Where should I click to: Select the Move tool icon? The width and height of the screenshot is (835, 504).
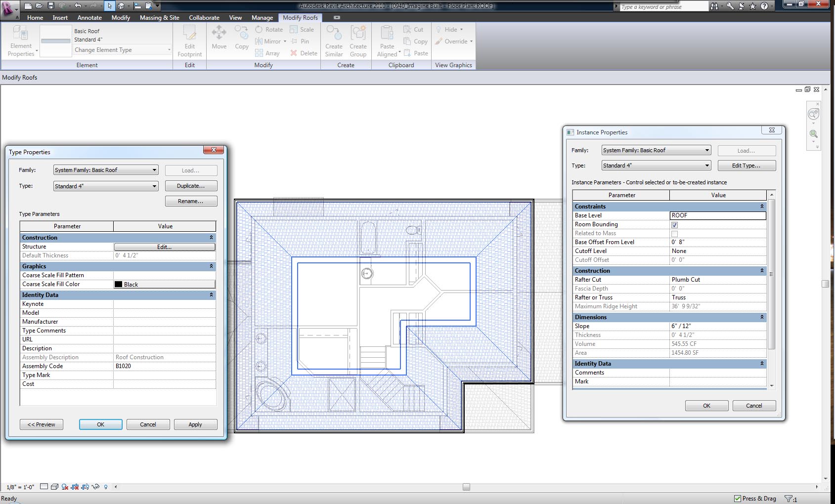coord(219,38)
